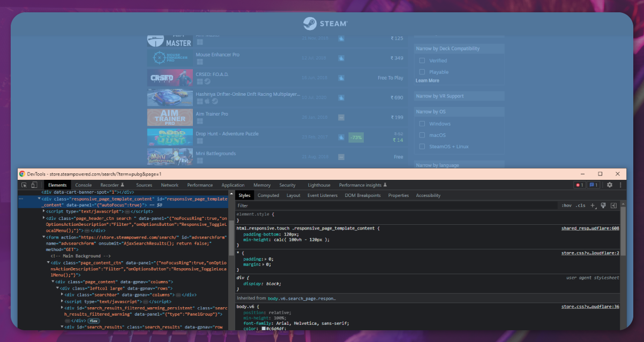The height and width of the screenshot is (342, 644).
Task: Check the Windows OS filter box
Action: [x=422, y=124]
